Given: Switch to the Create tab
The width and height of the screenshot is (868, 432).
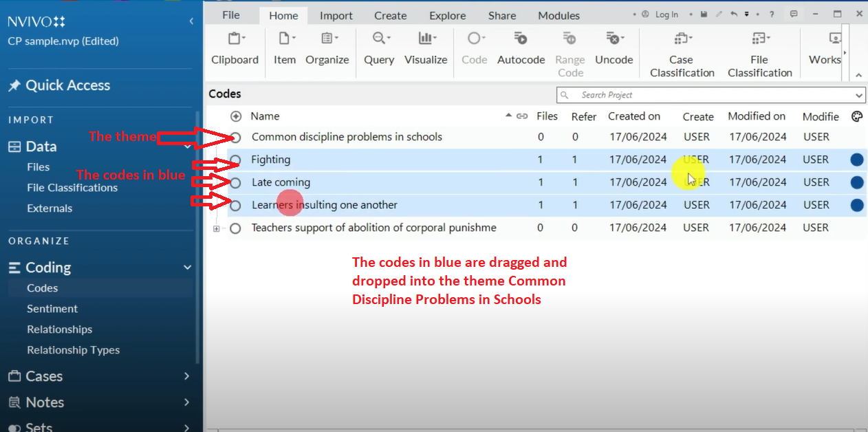Looking at the screenshot, I should point(391,15).
